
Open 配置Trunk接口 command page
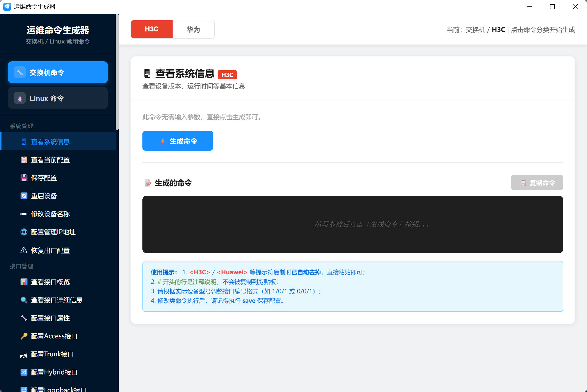click(58, 354)
